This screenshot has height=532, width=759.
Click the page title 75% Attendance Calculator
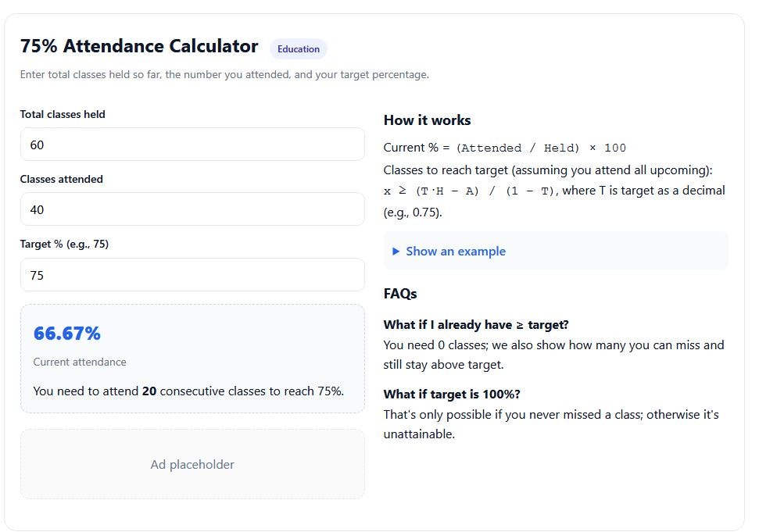[139, 46]
